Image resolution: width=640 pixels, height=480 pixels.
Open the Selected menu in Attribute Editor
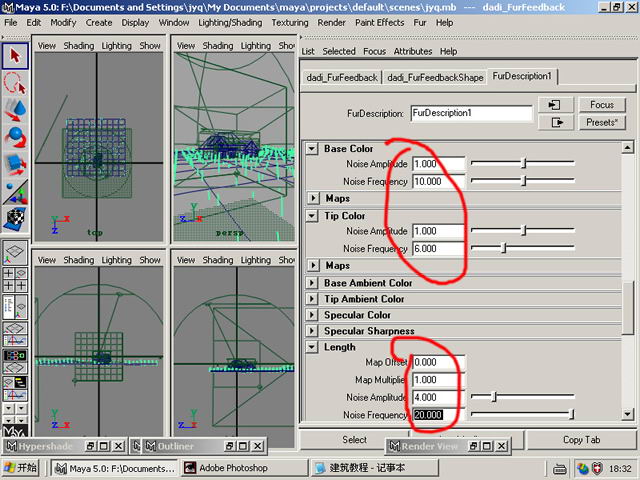(x=339, y=51)
